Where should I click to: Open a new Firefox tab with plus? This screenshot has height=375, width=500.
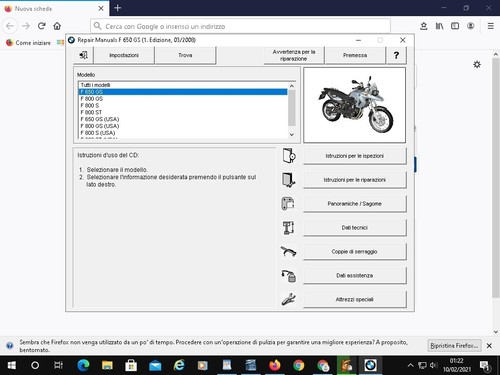click(x=118, y=8)
